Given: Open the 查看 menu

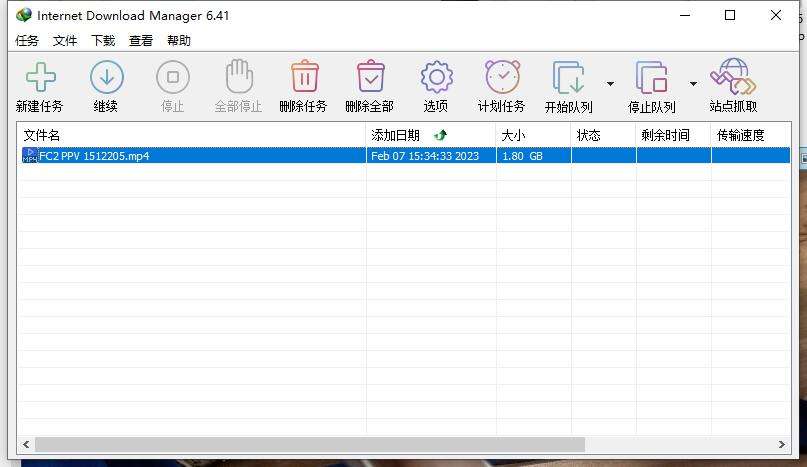Looking at the screenshot, I should (x=141, y=40).
